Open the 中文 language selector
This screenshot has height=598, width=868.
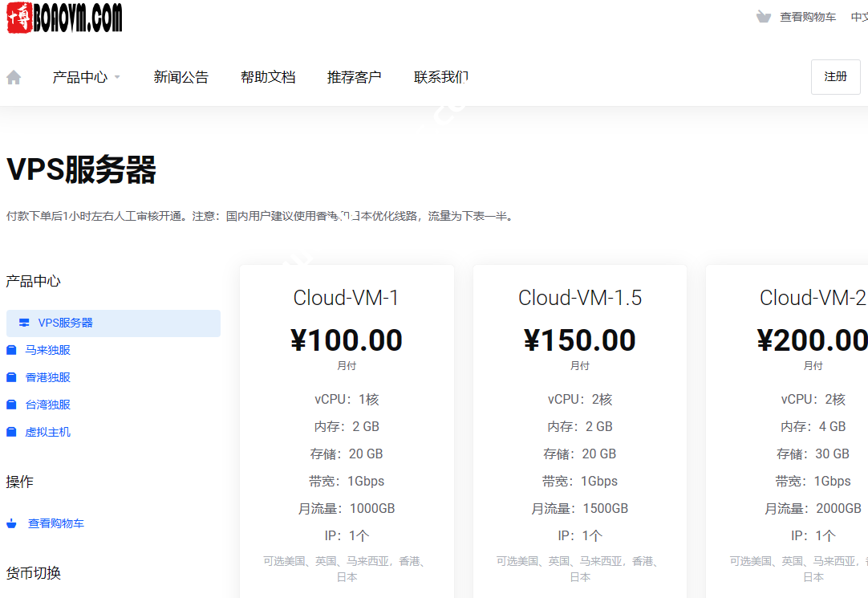tap(861, 15)
